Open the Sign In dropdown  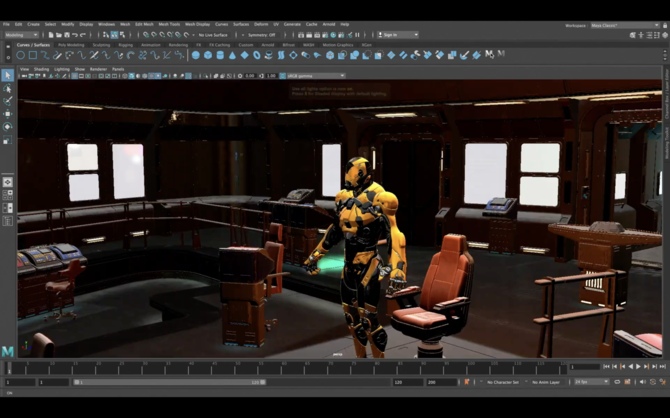(x=397, y=35)
